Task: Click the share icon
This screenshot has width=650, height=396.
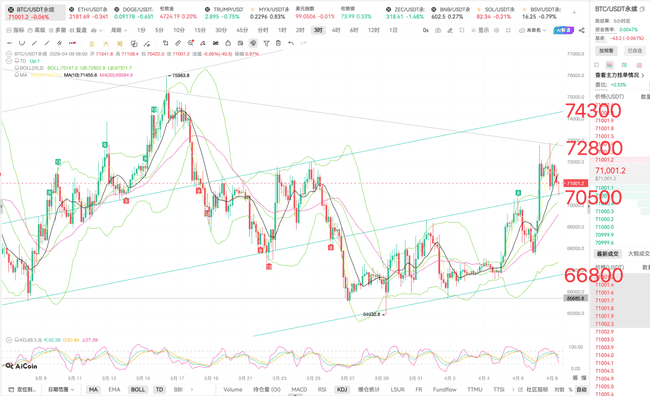Action: [x=582, y=30]
